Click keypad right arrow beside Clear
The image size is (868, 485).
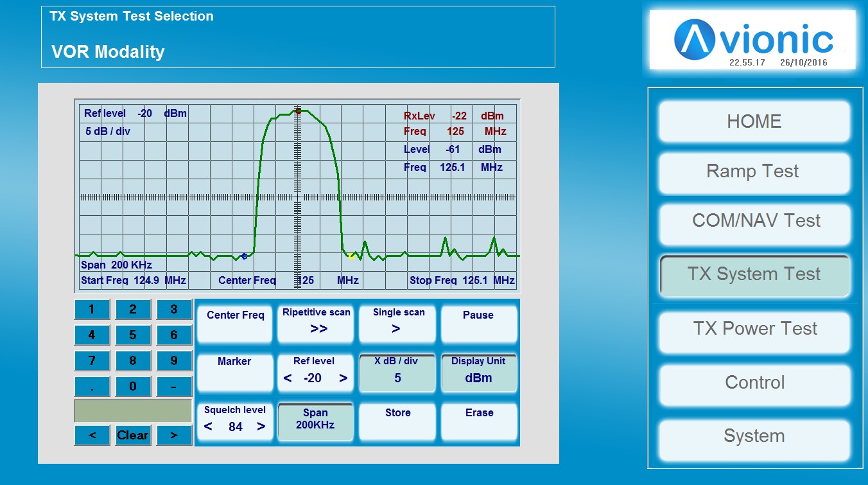[174, 435]
